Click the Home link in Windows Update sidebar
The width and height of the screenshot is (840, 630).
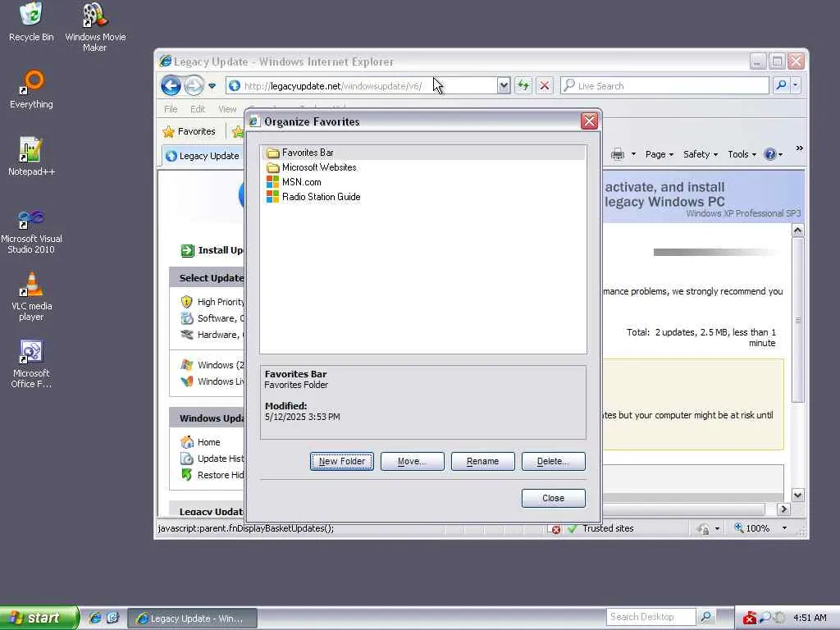(209, 442)
